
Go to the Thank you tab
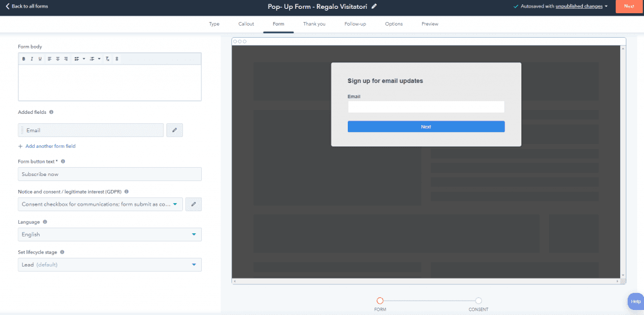pos(314,24)
